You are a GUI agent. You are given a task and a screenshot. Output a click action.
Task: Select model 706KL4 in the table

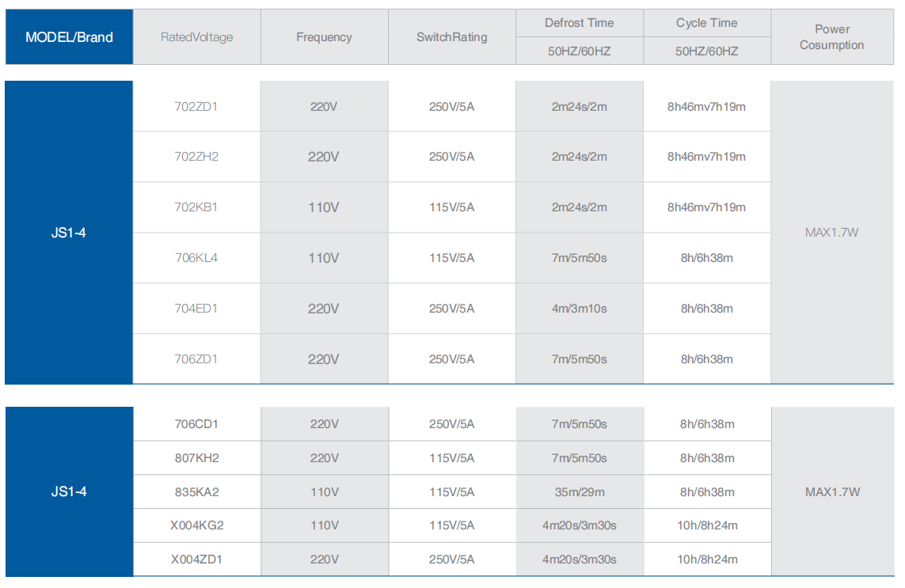click(196, 258)
